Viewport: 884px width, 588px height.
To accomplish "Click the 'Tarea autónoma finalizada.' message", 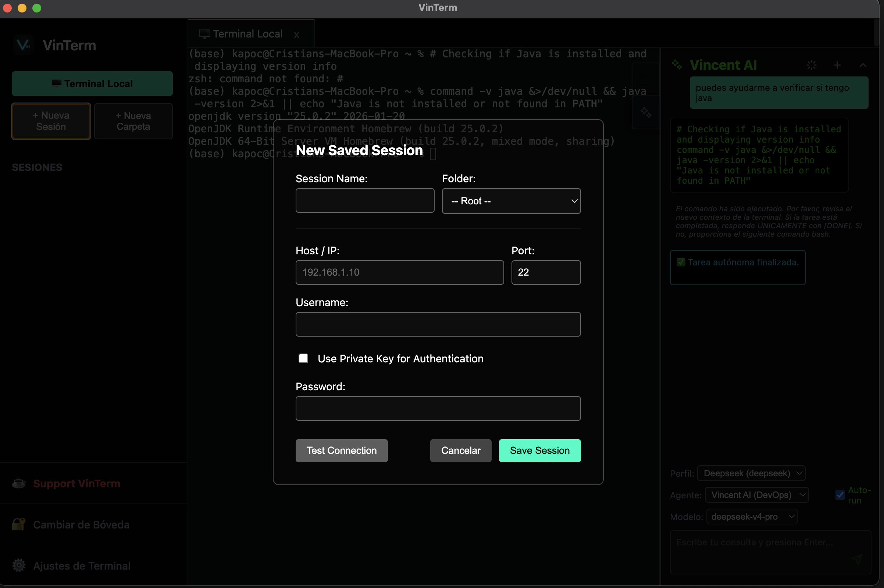I will pyautogui.click(x=737, y=268).
